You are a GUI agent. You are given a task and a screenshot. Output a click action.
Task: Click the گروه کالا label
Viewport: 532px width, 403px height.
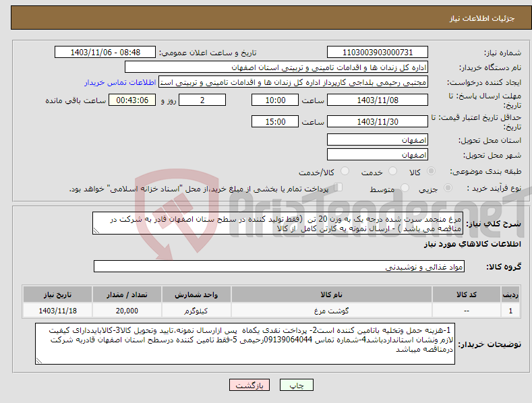504,267
